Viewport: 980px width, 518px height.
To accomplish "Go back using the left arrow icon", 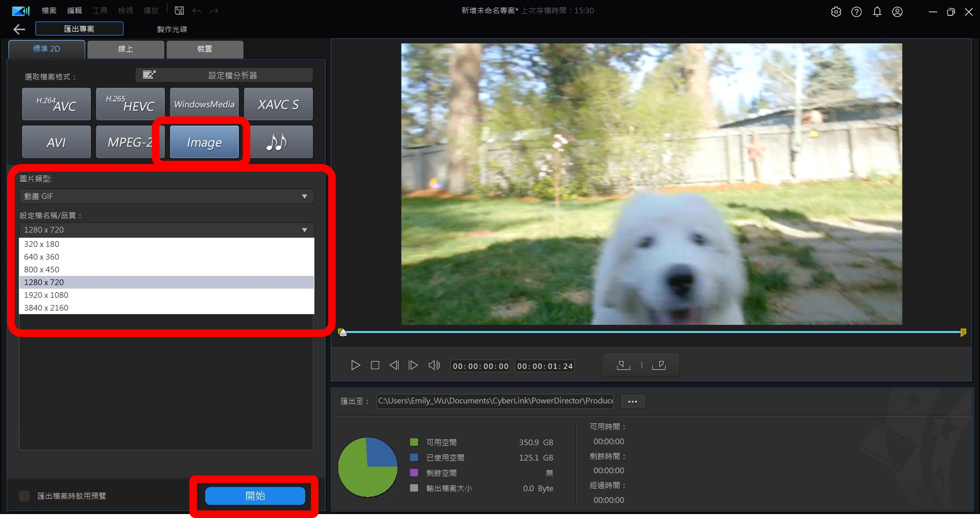I will 19,29.
